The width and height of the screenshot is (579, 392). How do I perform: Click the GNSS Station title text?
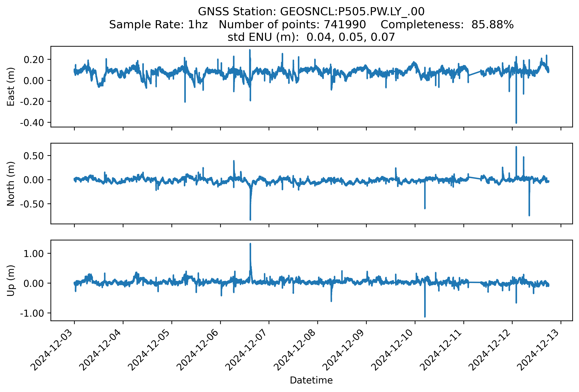(311, 12)
